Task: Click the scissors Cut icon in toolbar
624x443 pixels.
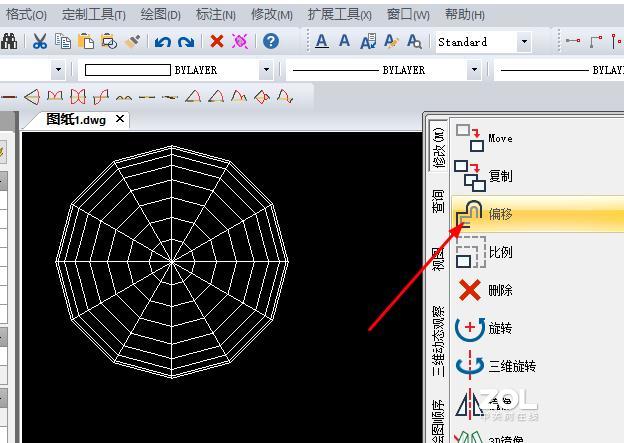Action: pyautogui.click(x=40, y=41)
